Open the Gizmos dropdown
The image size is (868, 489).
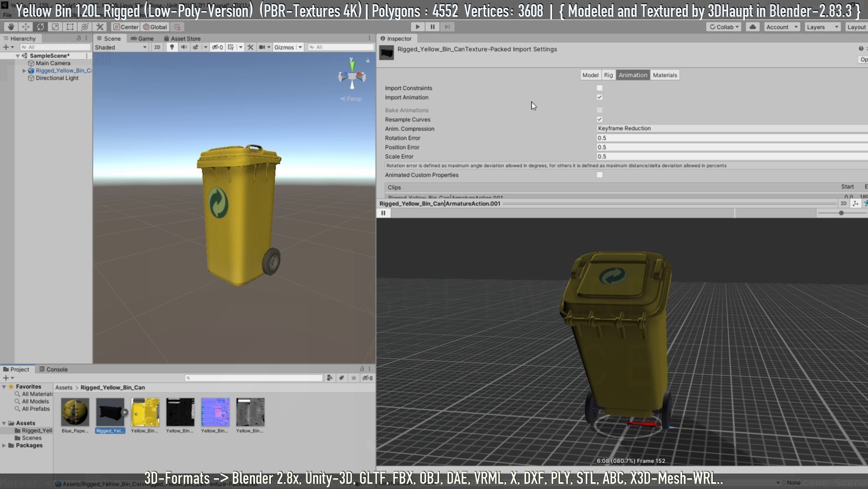point(288,47)
